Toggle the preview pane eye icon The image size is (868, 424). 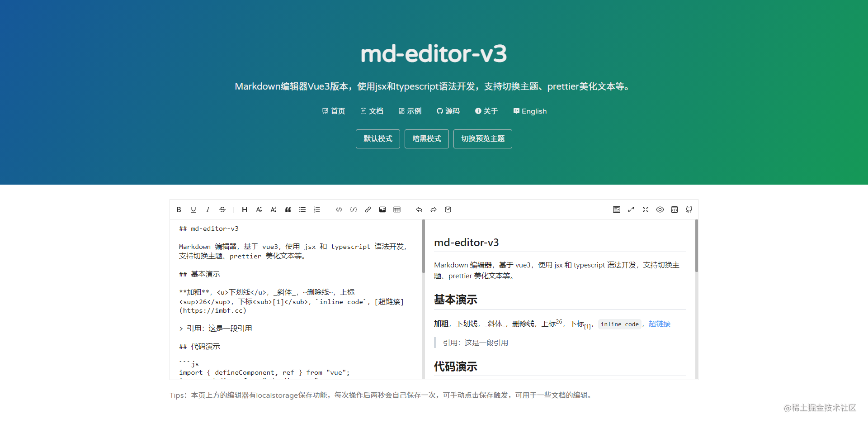660,210
